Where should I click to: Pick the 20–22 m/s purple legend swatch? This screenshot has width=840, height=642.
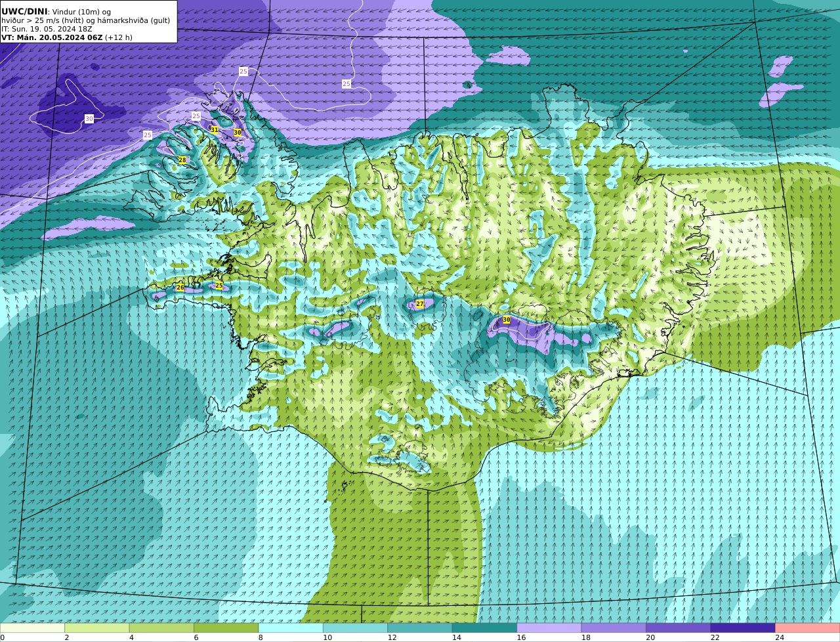coord(679,628)
